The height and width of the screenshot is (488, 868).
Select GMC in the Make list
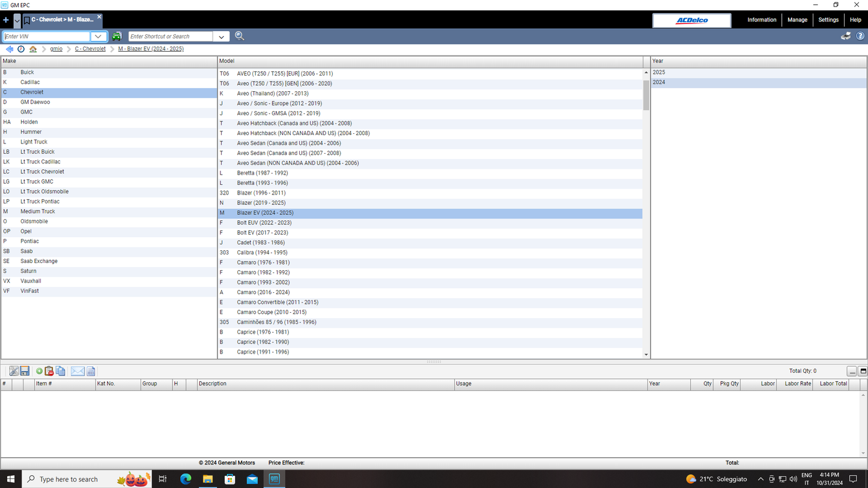coord(109,112)
